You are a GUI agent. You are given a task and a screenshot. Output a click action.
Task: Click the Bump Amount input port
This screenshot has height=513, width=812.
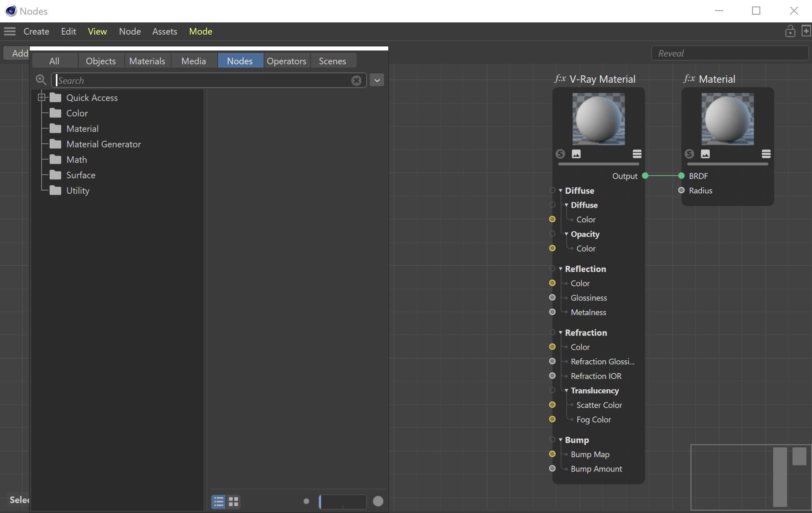(552, 469)
